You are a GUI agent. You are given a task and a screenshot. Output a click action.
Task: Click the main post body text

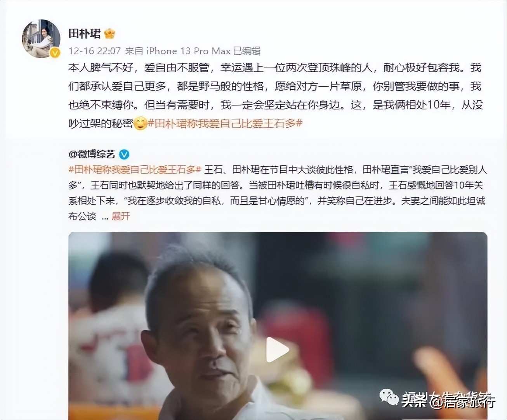point(275,95)
